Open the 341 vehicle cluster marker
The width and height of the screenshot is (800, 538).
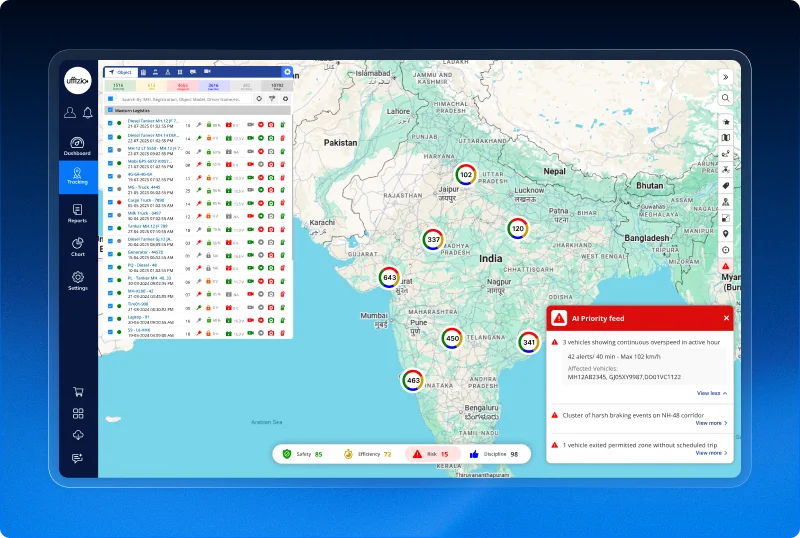click(x=529, y=343)
